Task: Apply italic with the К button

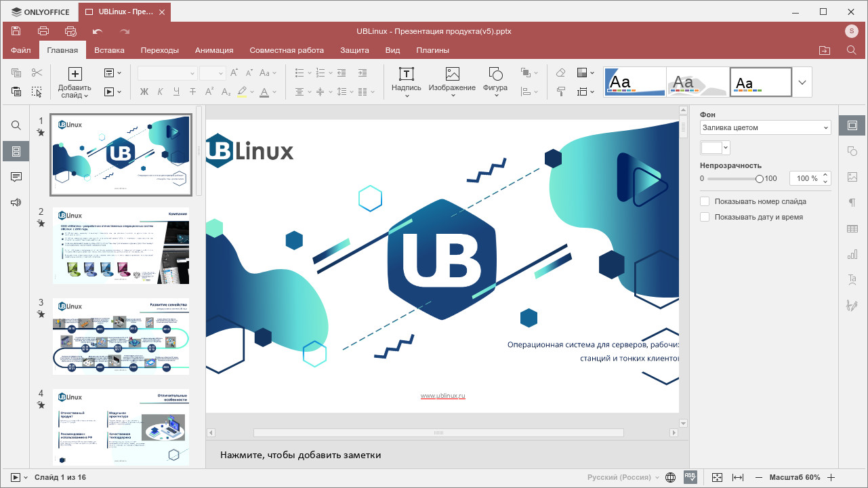Action: [161, 91]
